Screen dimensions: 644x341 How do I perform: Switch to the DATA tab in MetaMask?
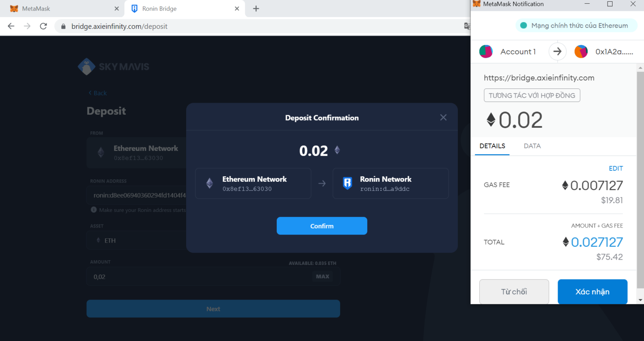coord(532,146)
